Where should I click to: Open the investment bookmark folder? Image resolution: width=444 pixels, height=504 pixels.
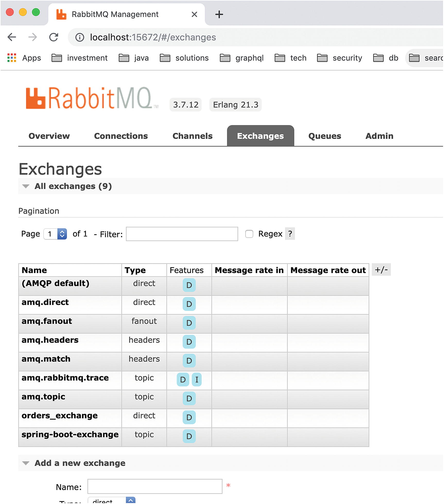pos(79,58)
